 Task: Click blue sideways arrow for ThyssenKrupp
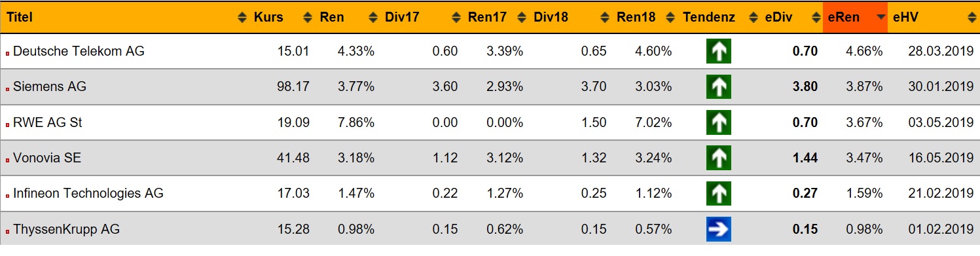718,229
